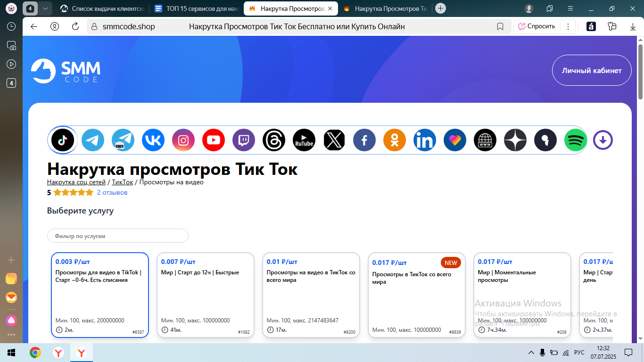Screen dimensions: 644x362
Task: Open browser history clock in sidebar
Action: [x=11, y=27]
